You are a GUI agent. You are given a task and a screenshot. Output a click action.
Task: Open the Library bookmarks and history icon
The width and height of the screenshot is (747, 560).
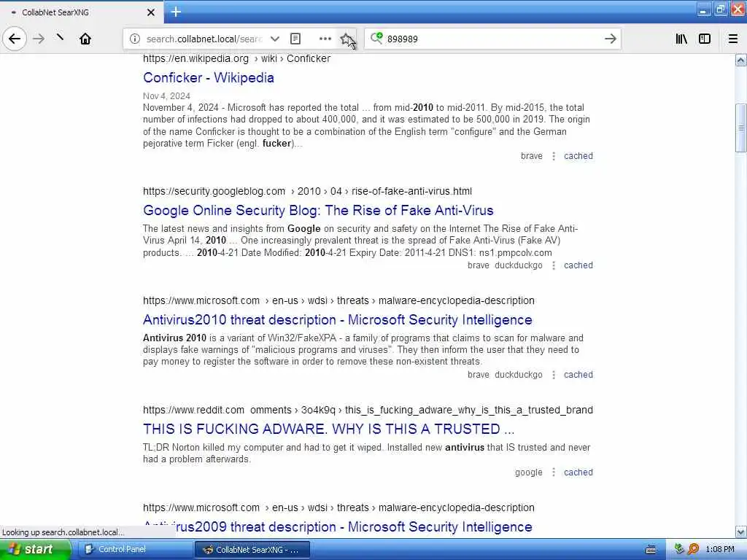pos(681,39)
